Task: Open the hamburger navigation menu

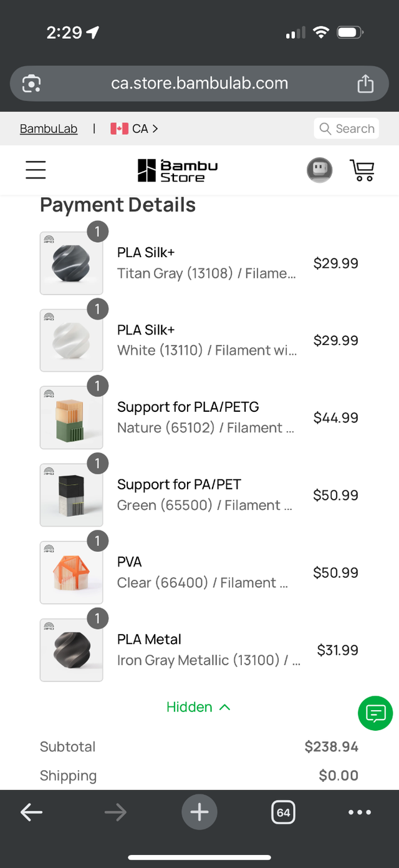Action: coord(36,169)
